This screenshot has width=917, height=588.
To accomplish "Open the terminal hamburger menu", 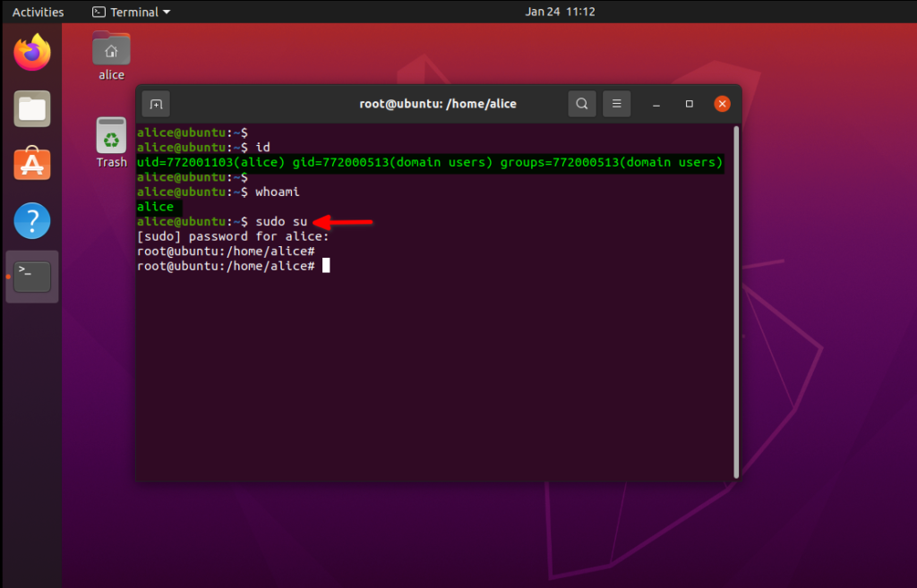I will [x=616, y=104].
